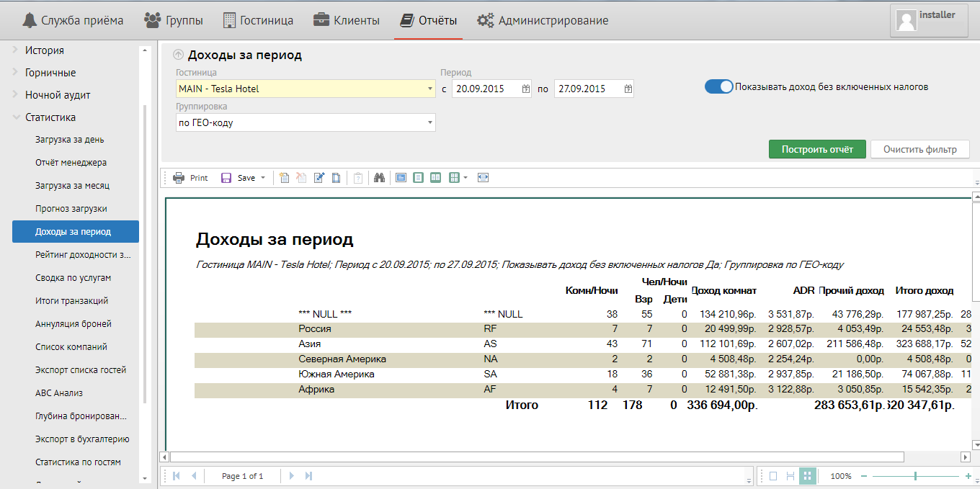The image size is (980, 489).
Task: Open the Клиенты menu tab
Action: pos(347,20)
